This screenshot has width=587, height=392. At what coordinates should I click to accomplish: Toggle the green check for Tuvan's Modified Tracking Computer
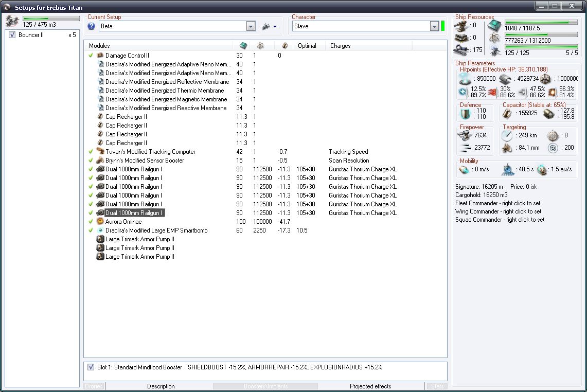coord(91,152)
